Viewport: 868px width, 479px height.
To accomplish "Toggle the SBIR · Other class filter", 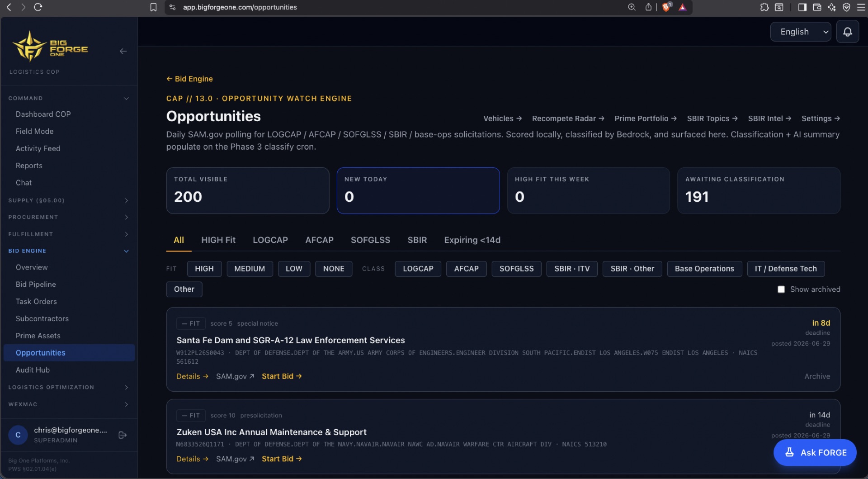I will point(632,269).
